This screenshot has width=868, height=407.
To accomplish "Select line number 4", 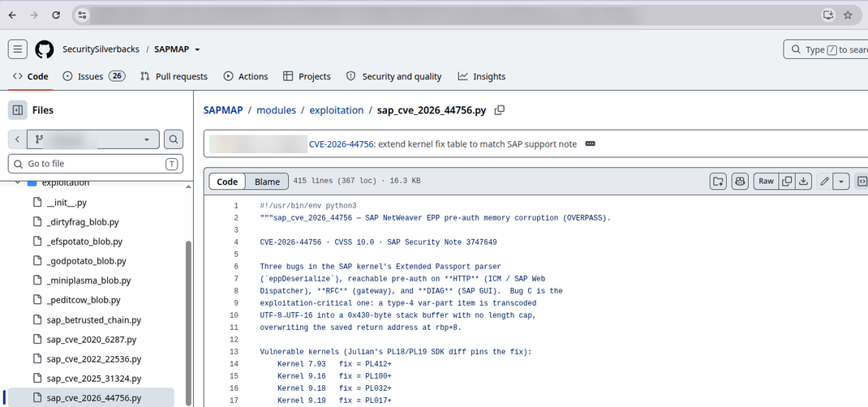I will (236, 242).
